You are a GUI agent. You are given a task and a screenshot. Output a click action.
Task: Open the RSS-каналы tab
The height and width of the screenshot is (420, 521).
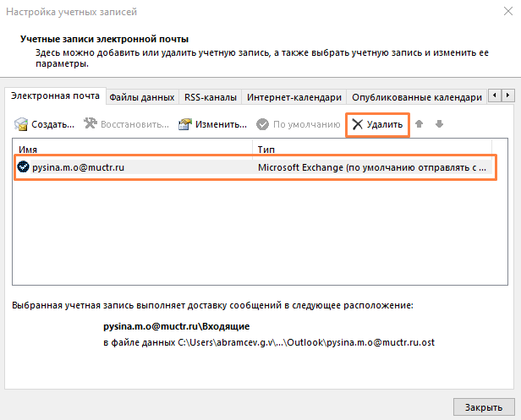(210, 97)
